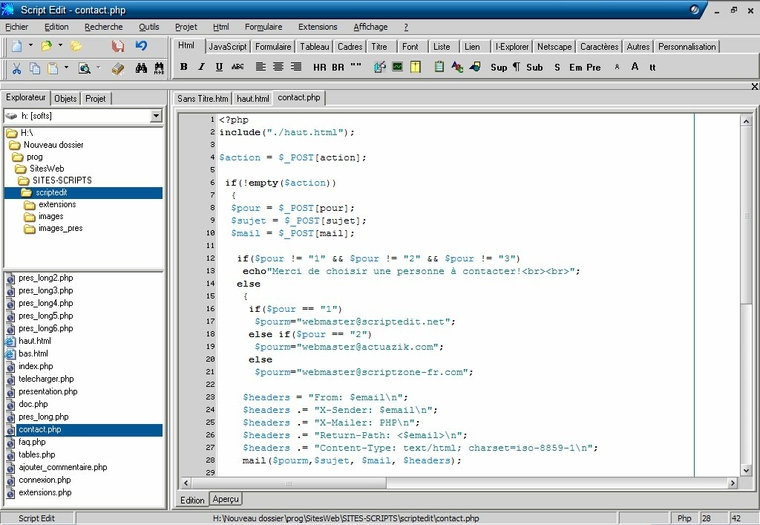This screenshot has width=760, height=525.
Task: Select telecharger.php in the file list
Action: [x=46, y=379]
